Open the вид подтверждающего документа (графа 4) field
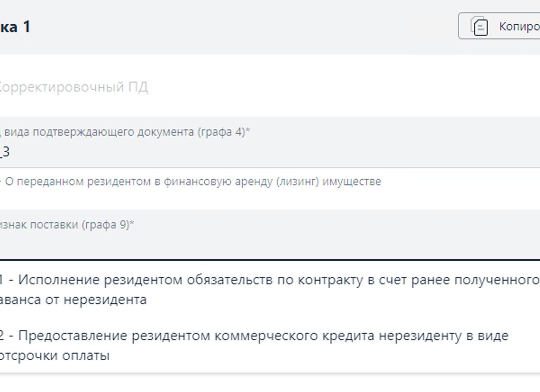Screen dimensions: 540x392 [x=270, y=142]
